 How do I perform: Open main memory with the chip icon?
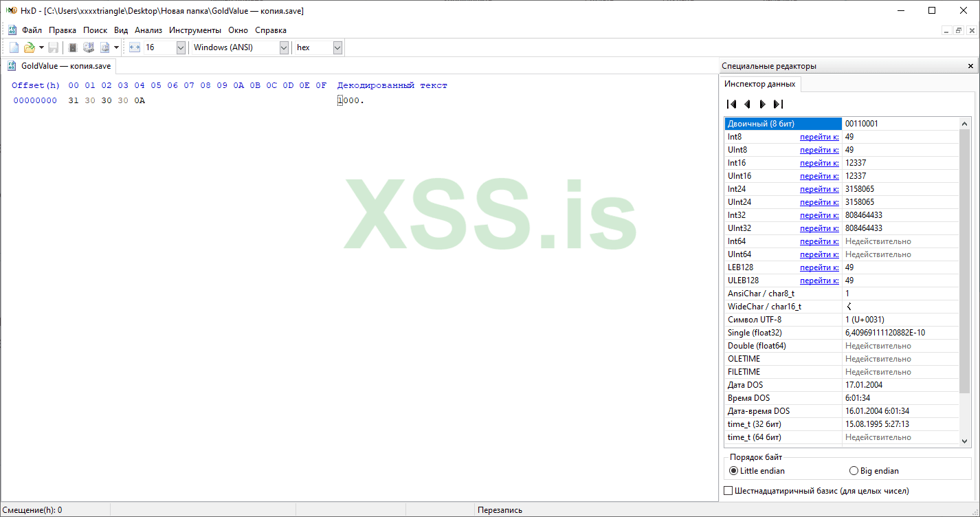pos(73,47)
